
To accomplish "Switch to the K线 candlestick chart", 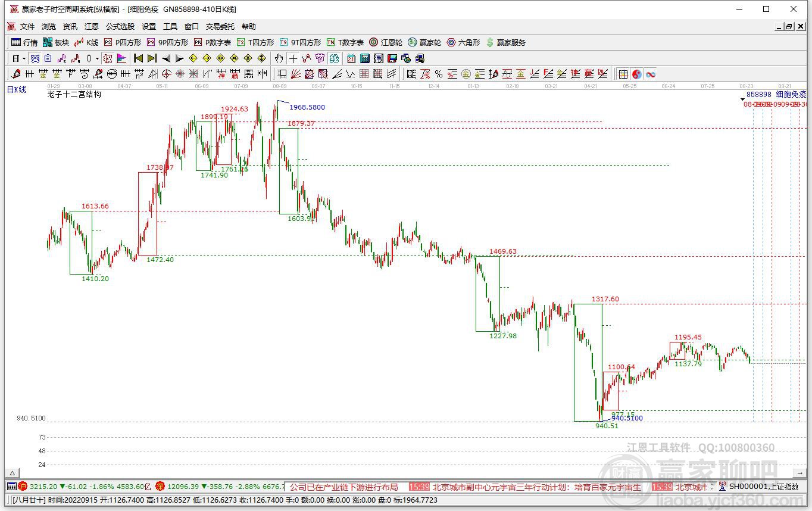I will point(86,42).
